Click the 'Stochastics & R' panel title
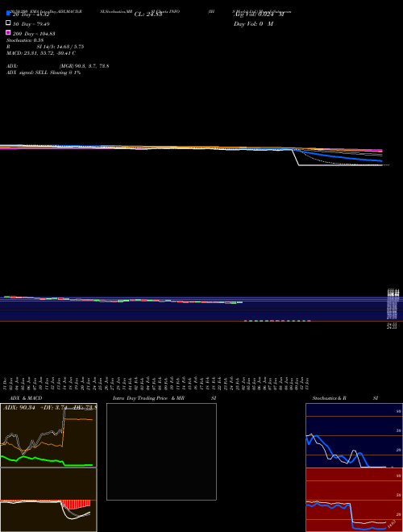Viewport: 403px width, 532px height. coord(329,398)
